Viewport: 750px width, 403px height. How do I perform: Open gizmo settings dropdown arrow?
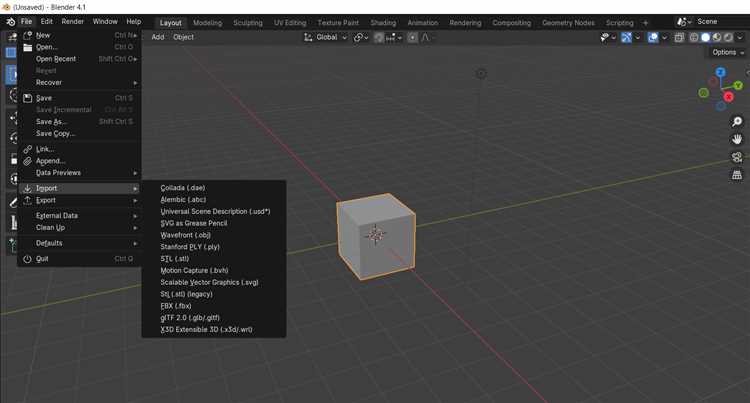(638, 37)
